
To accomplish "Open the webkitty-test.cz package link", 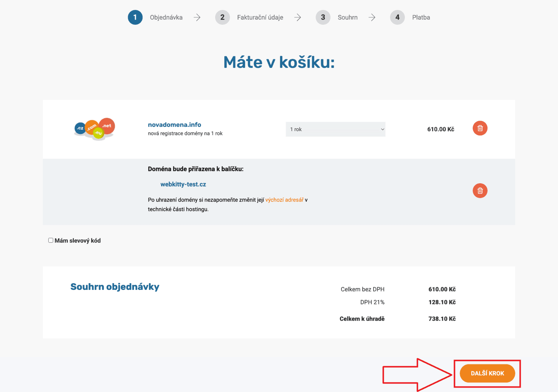I will tap(183, 184).
